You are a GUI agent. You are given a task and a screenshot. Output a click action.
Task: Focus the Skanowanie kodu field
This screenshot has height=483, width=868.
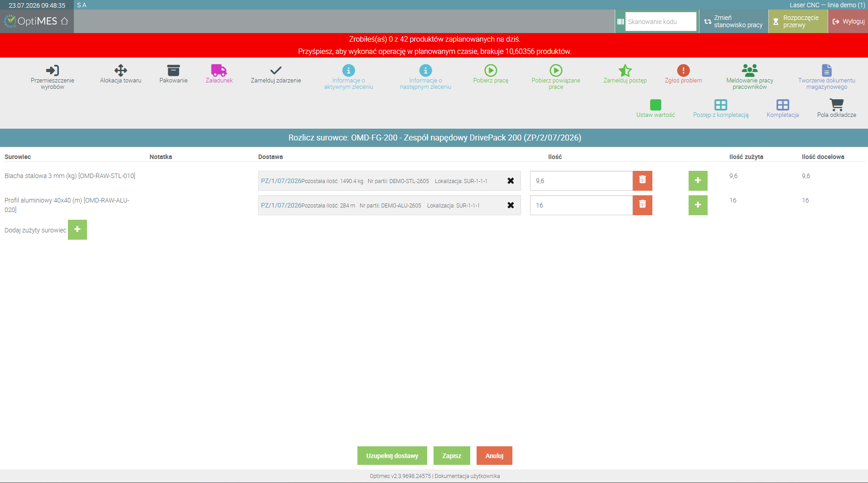coord(661,21)
